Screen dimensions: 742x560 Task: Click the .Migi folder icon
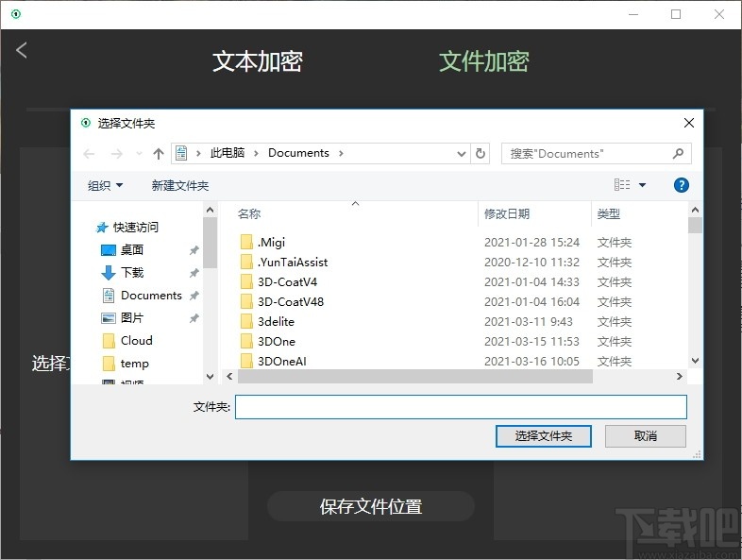[x=246, y=242]
